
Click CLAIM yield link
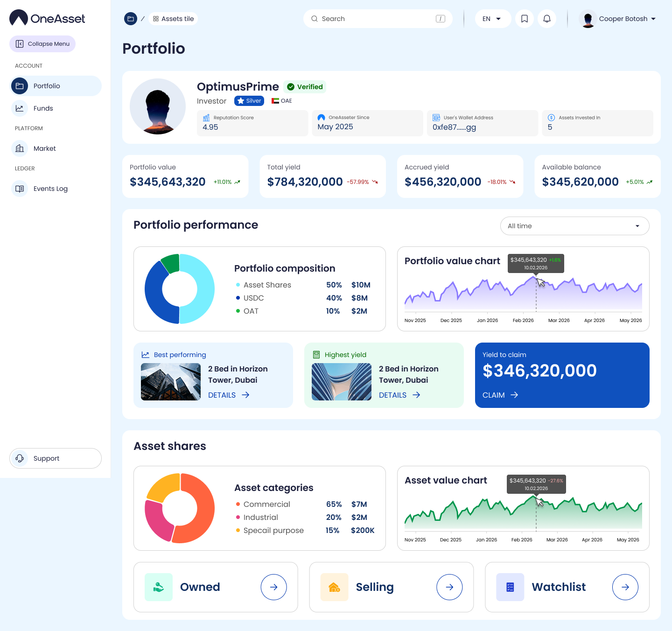pyautogui.click(x=500, y=395)
